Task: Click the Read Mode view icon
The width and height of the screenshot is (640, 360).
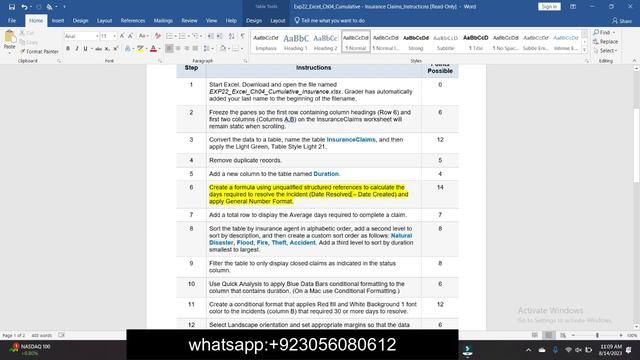Action: tap(535, 335)
